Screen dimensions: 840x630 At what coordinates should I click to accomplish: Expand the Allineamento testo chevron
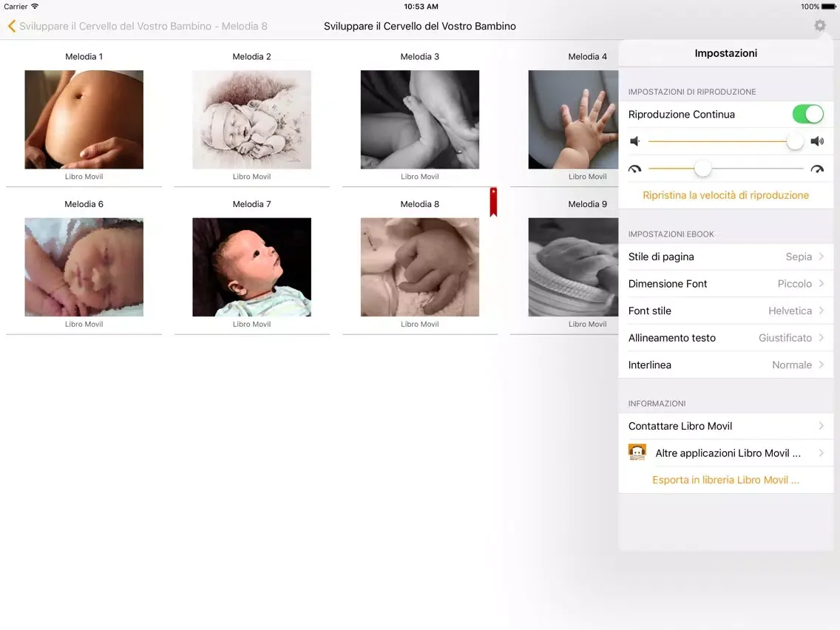822,337
